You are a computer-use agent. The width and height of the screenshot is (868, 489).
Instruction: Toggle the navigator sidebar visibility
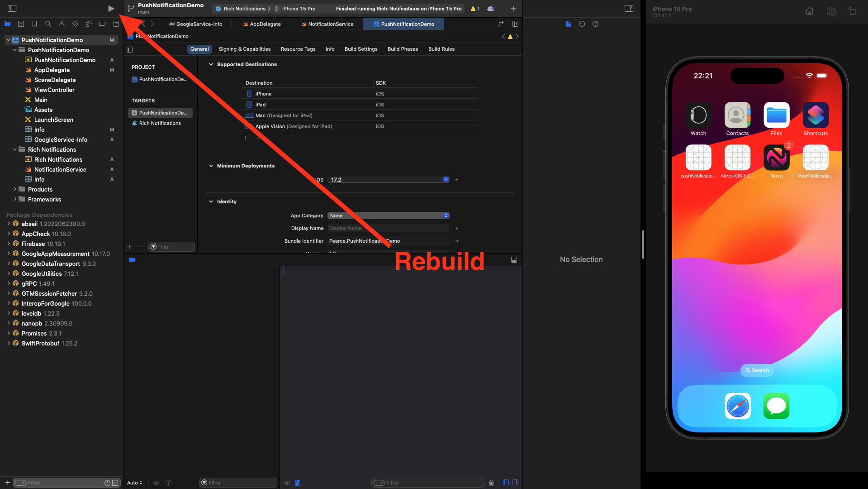12,9
